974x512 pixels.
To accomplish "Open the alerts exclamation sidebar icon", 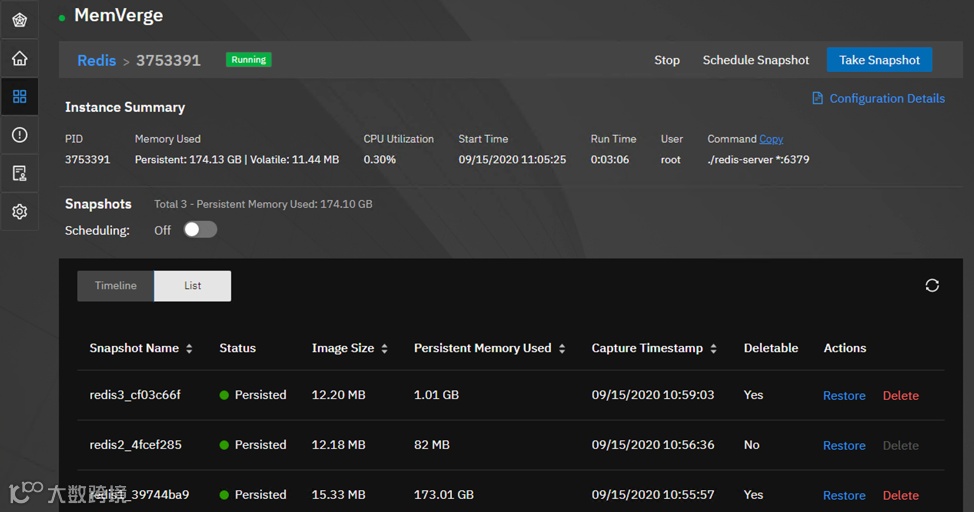I will coord(20,135).
